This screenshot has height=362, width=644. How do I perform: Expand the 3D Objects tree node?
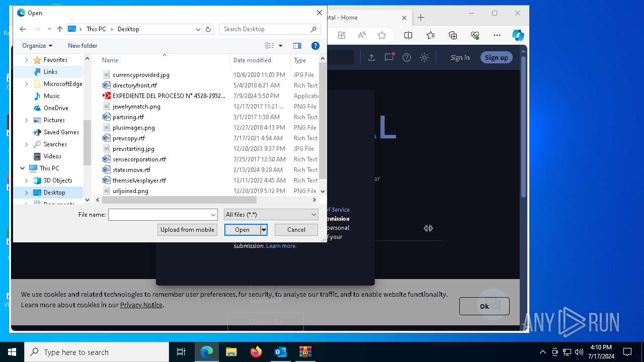[x=27, y=180]
